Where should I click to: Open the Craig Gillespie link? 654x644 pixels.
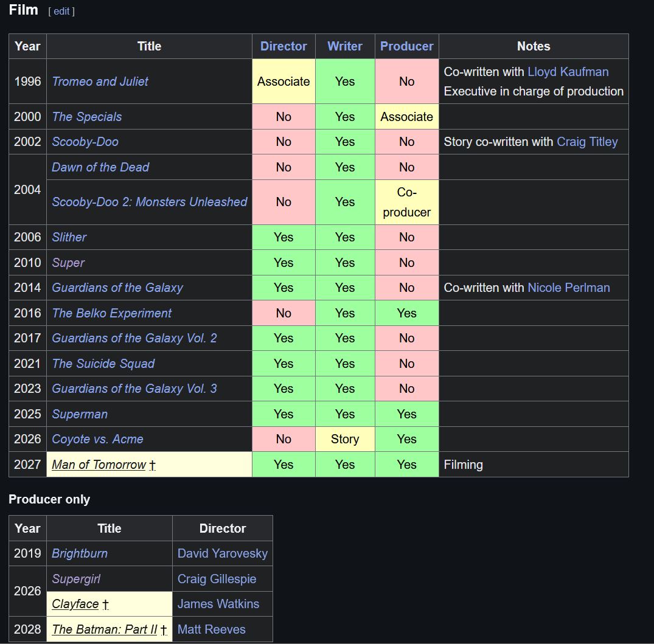[217, 579]
